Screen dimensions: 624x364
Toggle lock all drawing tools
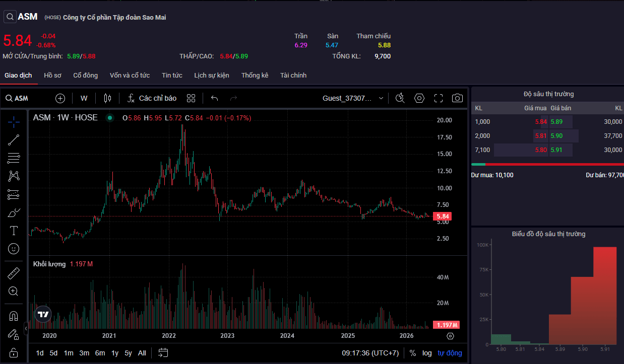[x=14, y=352]
